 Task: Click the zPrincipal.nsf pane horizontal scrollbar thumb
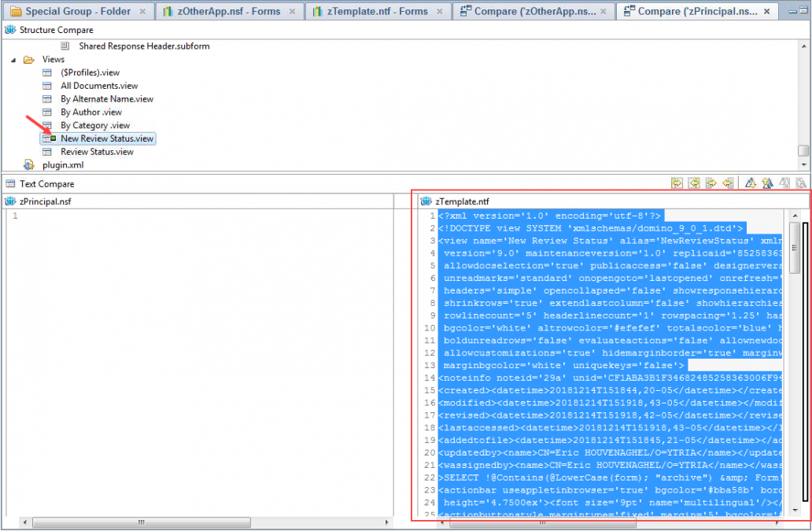pyautogui.click(x=141, y=522)
